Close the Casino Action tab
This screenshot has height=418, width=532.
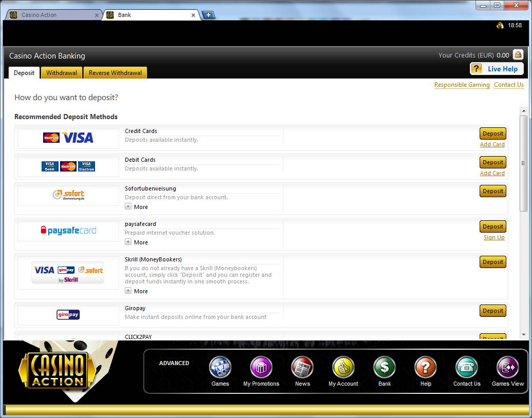[97, 15]
